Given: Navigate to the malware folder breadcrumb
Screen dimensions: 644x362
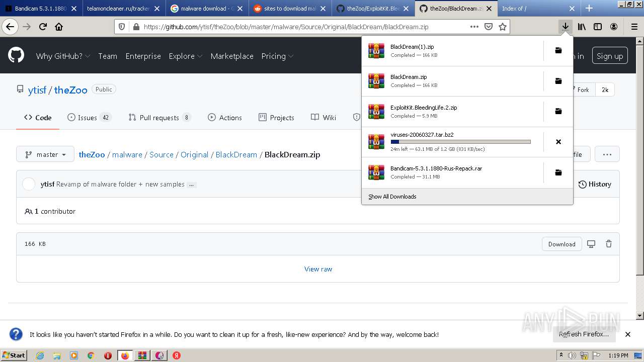Looking at the screenshot, I should click(127, 154).
